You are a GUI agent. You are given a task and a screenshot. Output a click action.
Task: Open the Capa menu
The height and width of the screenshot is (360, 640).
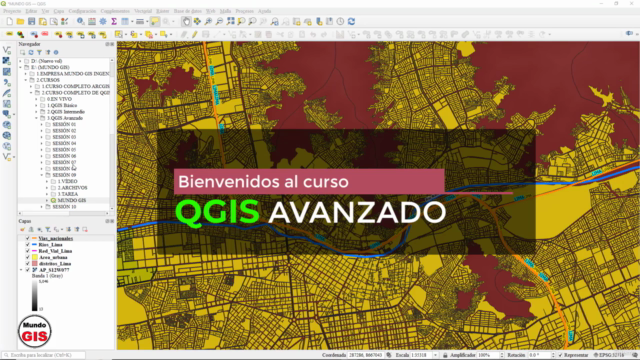pyautogui.click(x=59, y=11)
